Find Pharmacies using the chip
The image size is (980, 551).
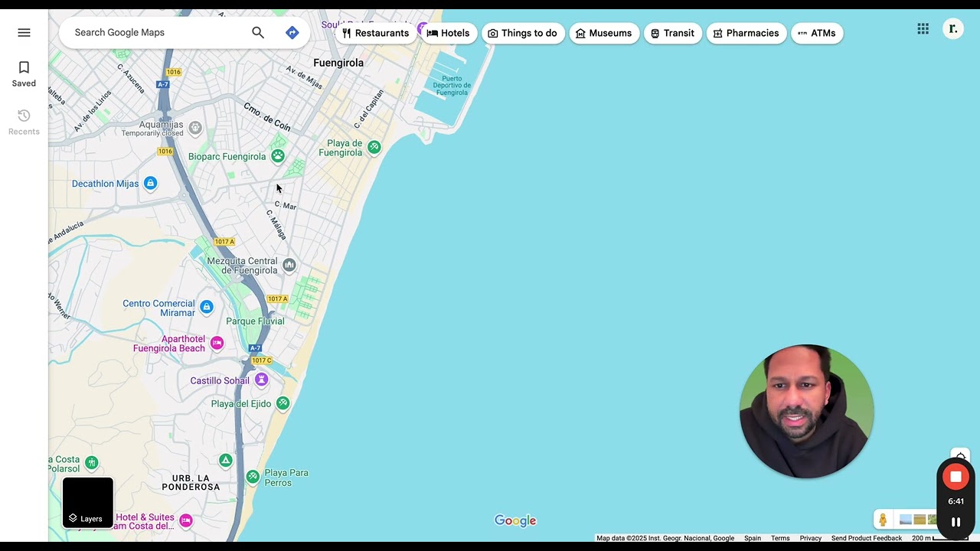tap(746, 33)
